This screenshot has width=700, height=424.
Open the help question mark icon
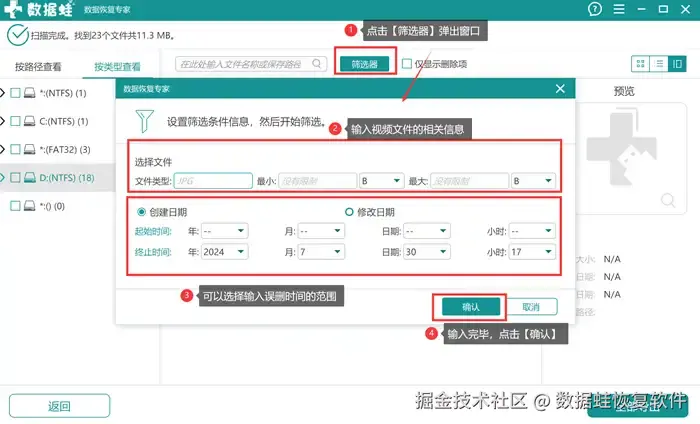(595, 9)
